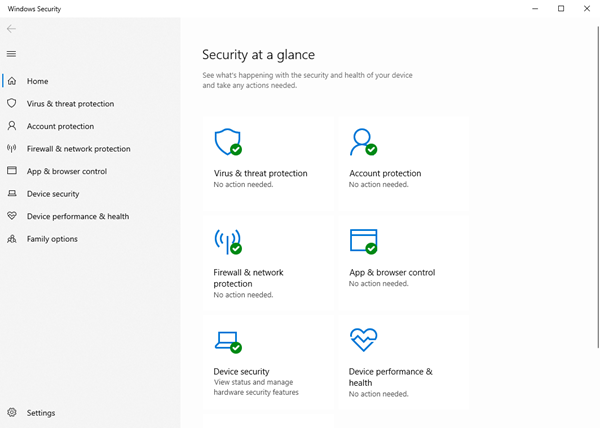Click the heart icon on Device performance & health tile
The width and height of the screenshot is (600, 428).
pos(362,340)
